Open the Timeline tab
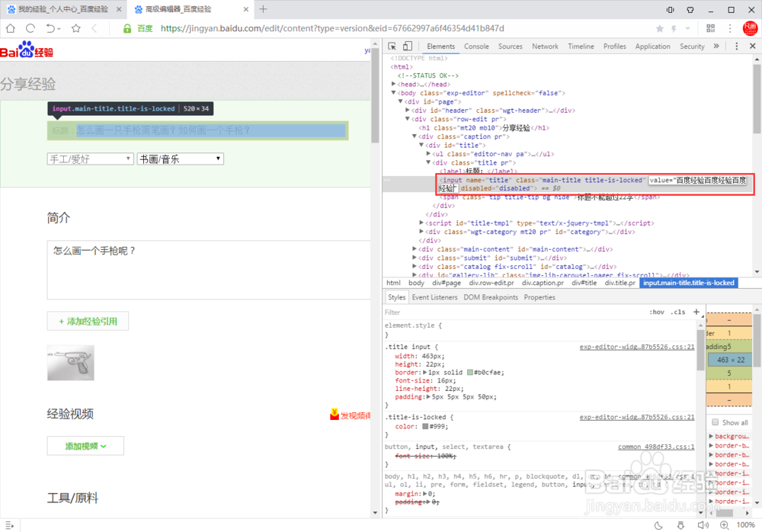 (581, 46)
